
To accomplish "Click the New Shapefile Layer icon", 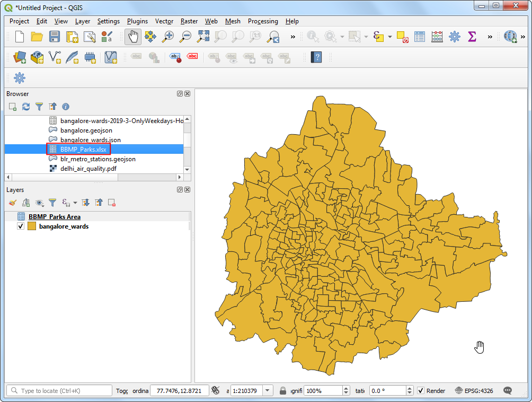I will tap(55, 57).
